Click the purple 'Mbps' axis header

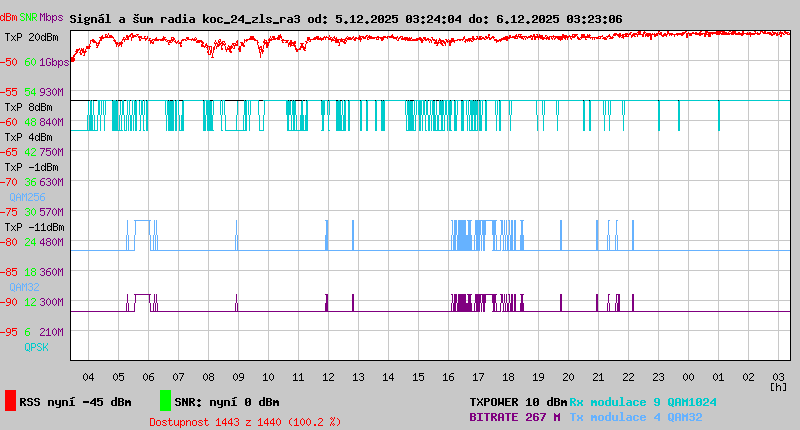coord(51,17)
